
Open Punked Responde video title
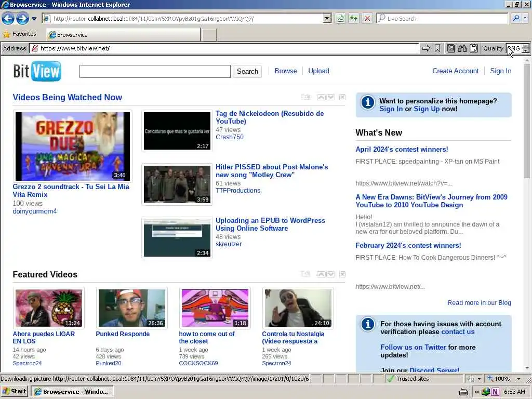point(123,334)
